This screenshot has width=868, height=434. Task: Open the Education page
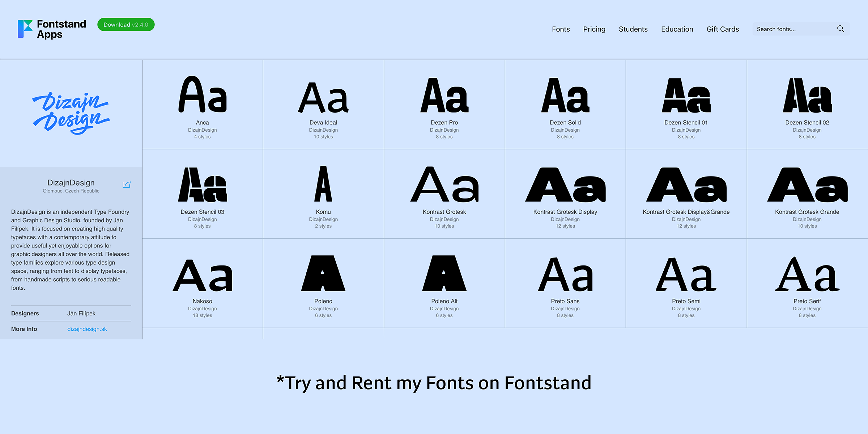(677, 29)
